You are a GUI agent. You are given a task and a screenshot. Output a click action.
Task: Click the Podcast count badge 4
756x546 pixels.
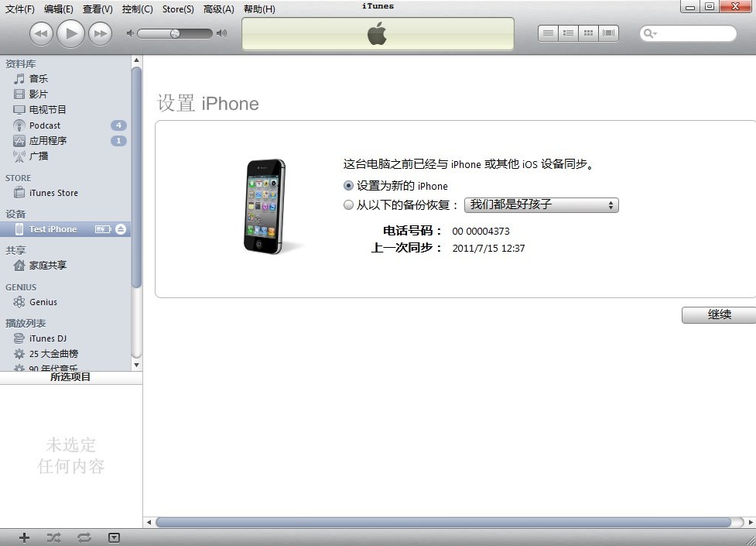(118, 125)
